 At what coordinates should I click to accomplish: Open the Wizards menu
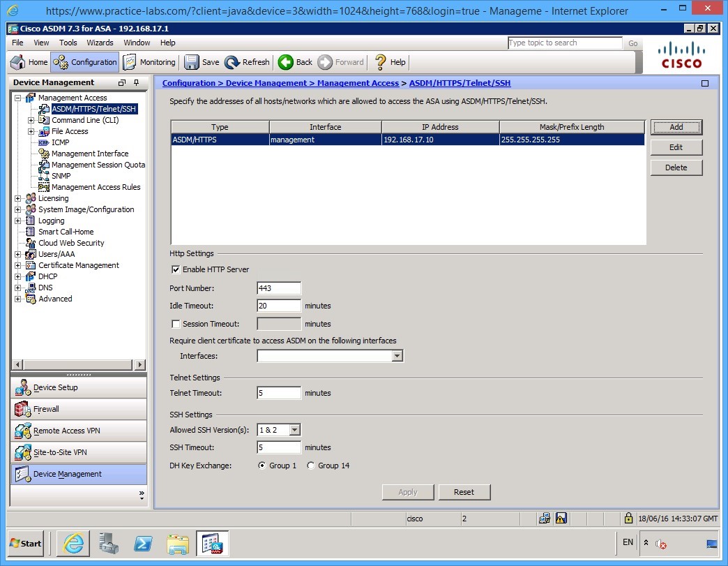(x=100, y=43)
